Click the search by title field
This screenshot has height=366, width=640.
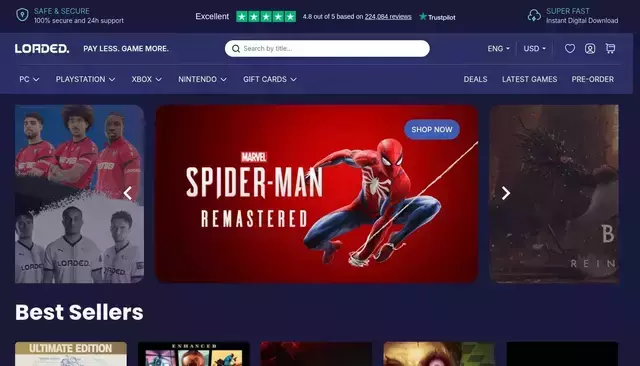(327, 49)
